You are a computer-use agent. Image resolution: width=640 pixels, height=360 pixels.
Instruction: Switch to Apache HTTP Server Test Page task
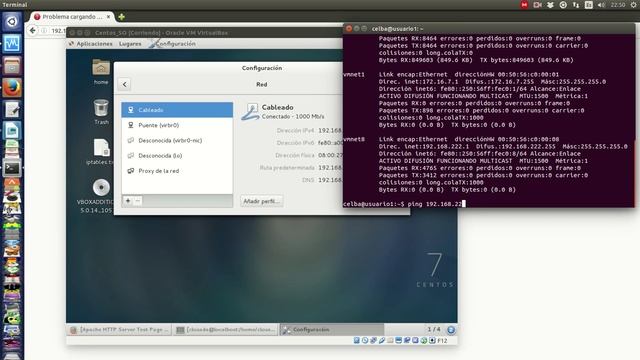(x=119, y=329)
